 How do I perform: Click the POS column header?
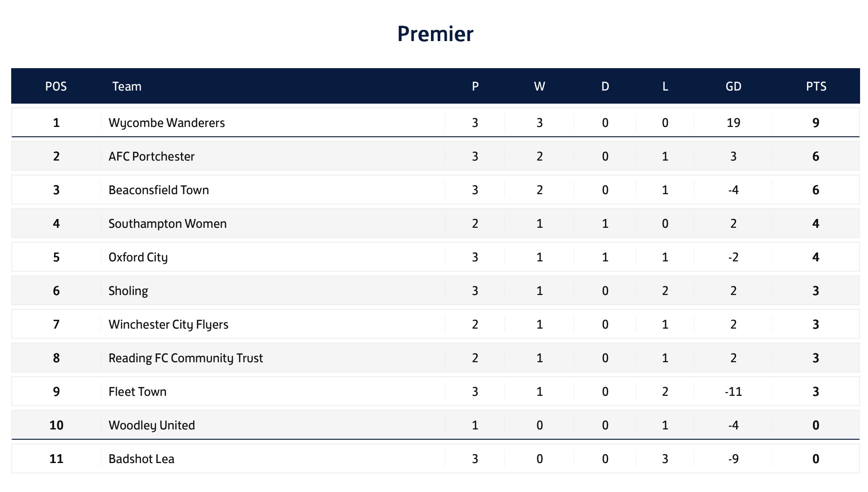click(x=56, y=86)
